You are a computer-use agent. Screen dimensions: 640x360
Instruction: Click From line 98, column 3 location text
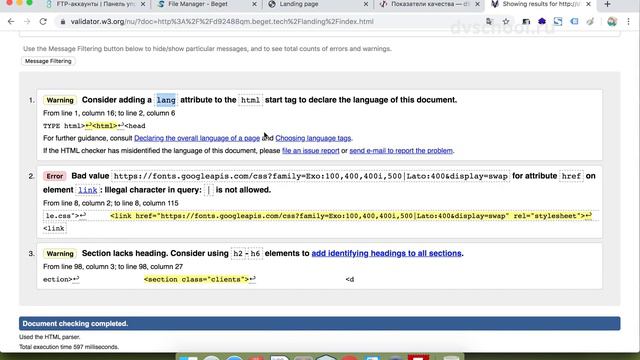click(x=113, y=267)
